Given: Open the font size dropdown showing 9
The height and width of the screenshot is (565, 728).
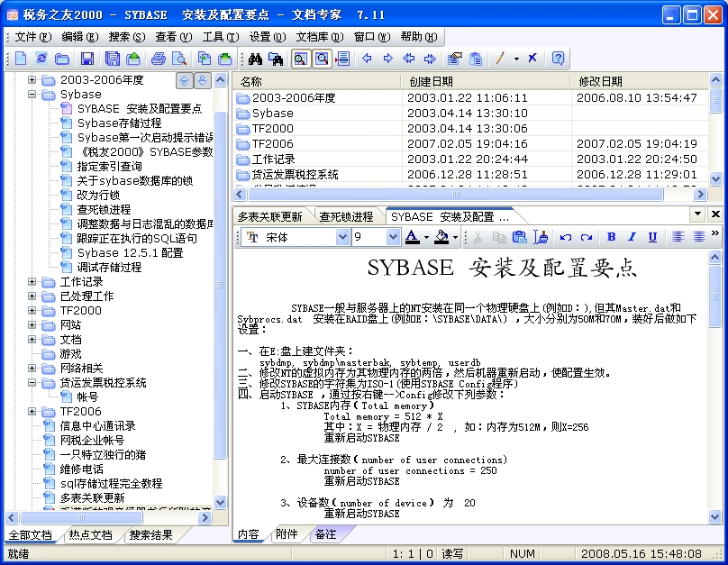Looking at the screenshot, I should pyautogui.click(x=393, y=237).
